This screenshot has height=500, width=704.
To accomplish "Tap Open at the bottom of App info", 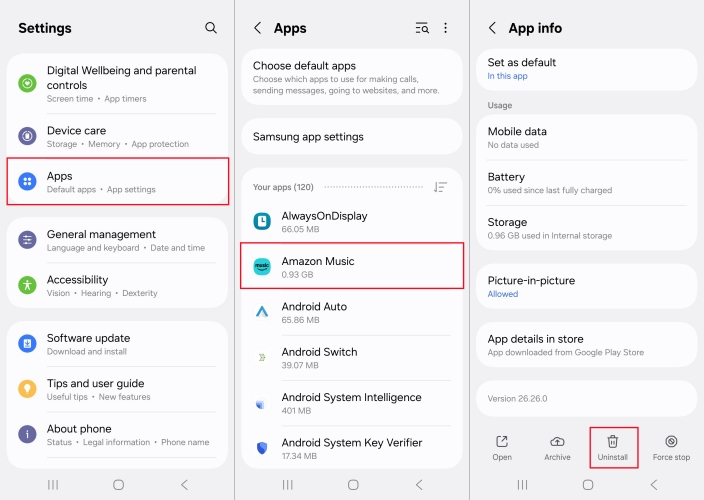I will pos(502,448).
